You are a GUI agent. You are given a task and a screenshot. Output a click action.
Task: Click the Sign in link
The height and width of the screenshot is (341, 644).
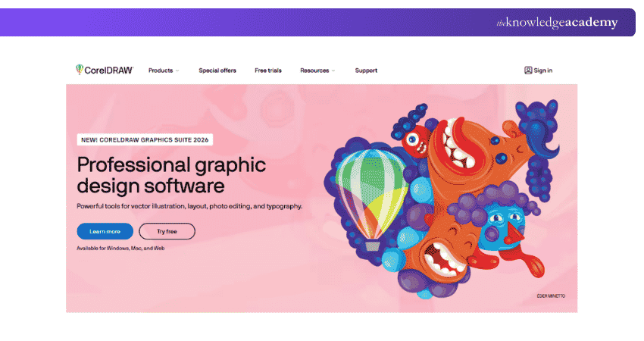pyautogui.click(x=543, y=70)
